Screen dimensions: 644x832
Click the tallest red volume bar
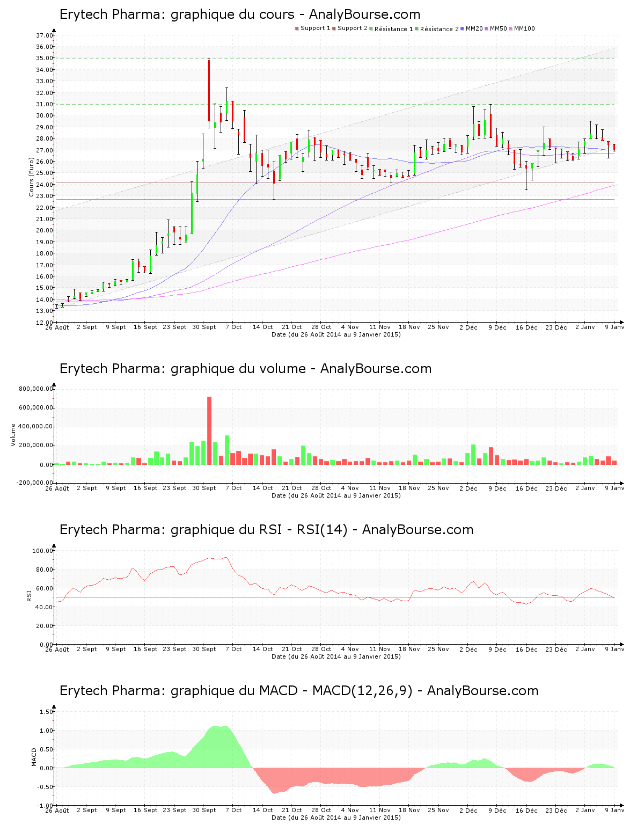[209, 430]
